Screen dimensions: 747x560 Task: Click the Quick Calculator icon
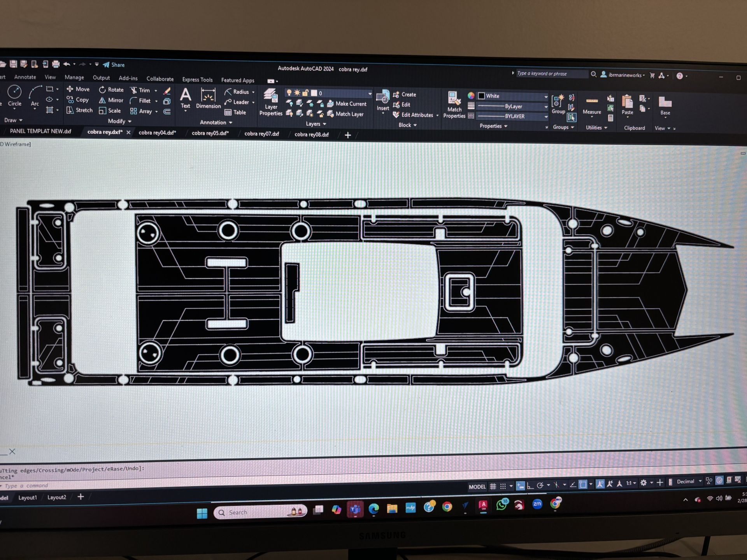click(611, 118)
